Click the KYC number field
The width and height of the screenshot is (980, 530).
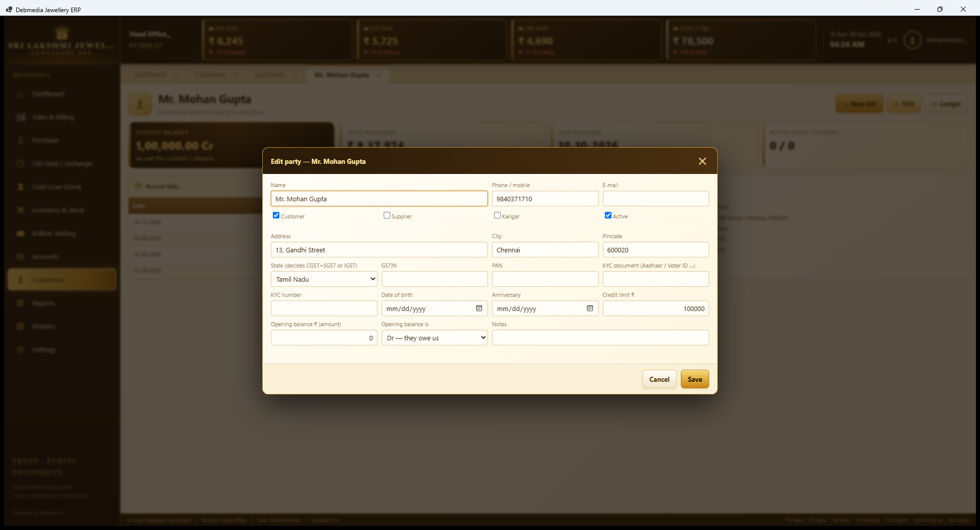click(x=324, y=308)
